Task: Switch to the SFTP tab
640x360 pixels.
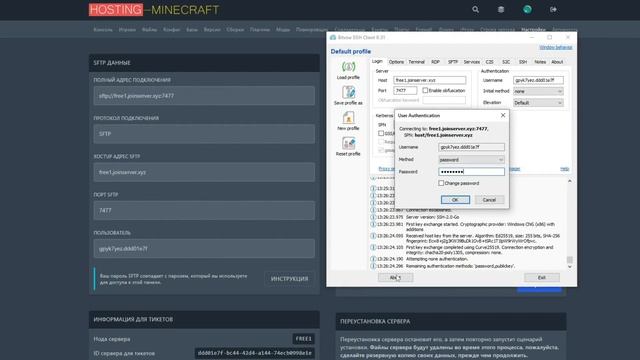Action: coord(453,62)
